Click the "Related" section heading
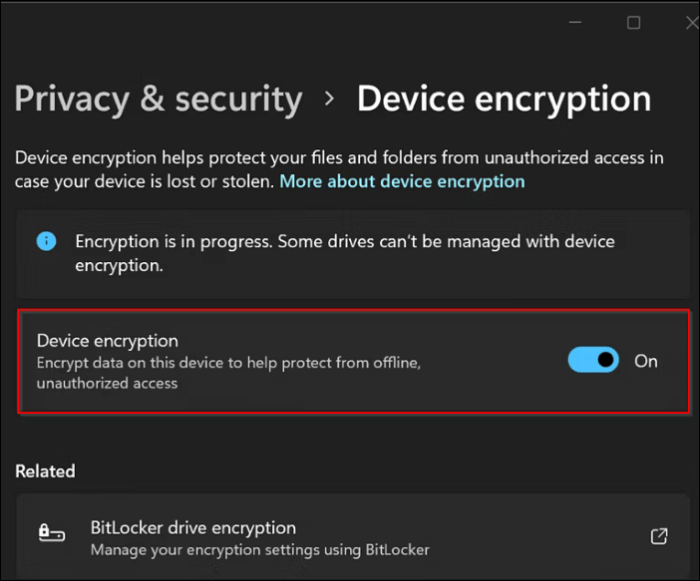700x581 pixels. coord(45,471)
